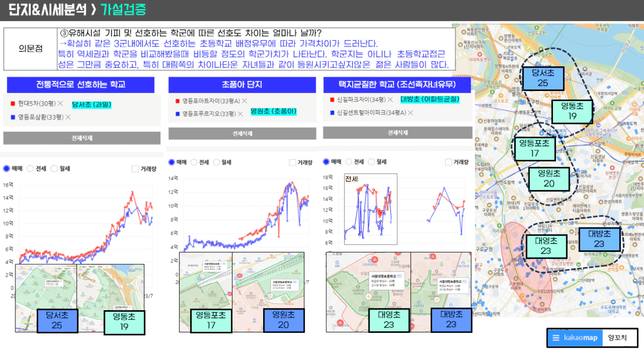The height and width of the screenshot is (362, 644).
Task: Select 매매 radio in the left chart
Action: 7,169
